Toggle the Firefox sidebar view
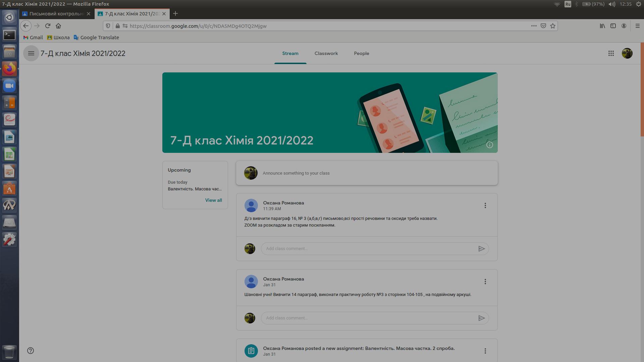 point(613,26)
